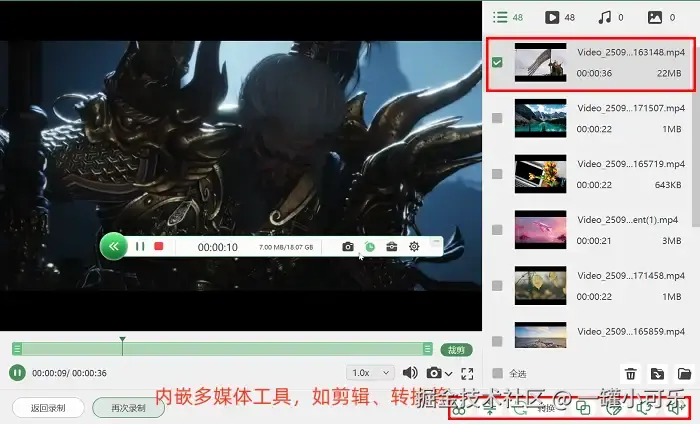This screenshot has height=424, width=700.
Task: Click the green 裁剪 trim button
Action: 456,350
